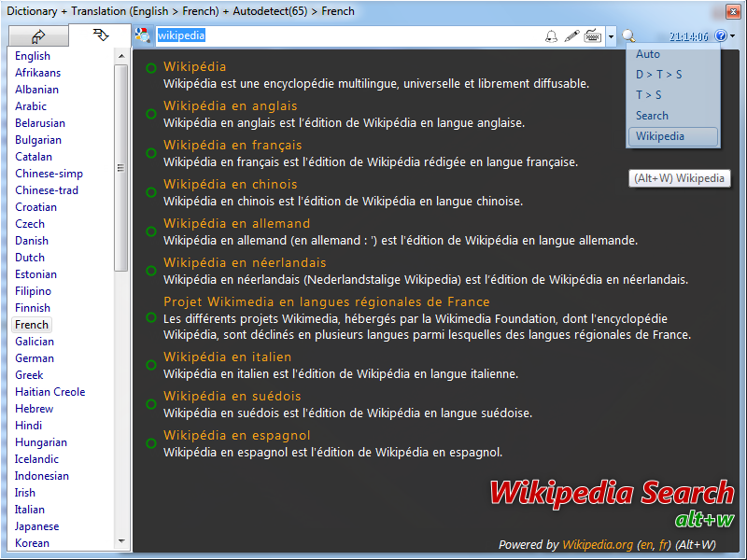The width and height of the screenshot is (747, 560).
Task: Select English in the language list
Action: [33, 56]
